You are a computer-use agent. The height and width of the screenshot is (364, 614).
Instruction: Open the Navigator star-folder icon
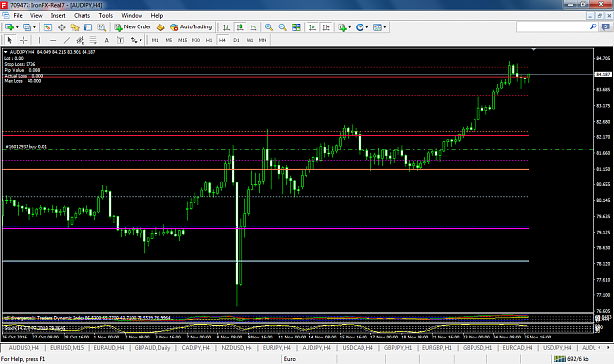pyautogui.click(x=75, y=27)
